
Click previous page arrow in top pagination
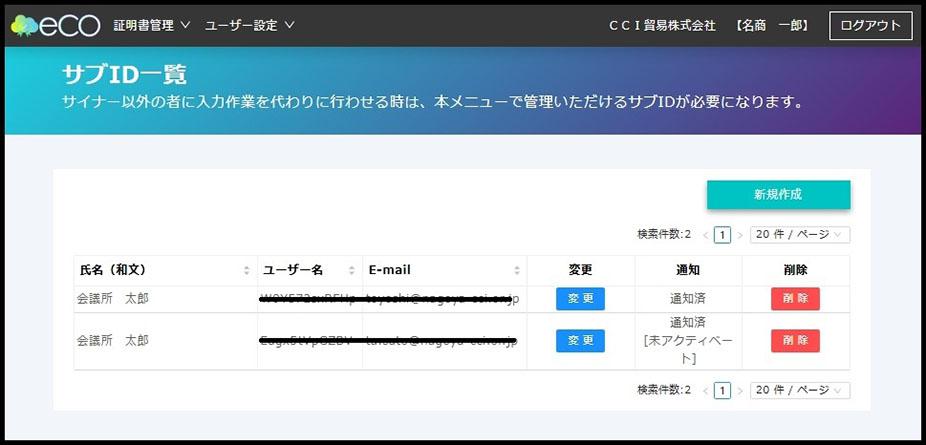(705, 235)
